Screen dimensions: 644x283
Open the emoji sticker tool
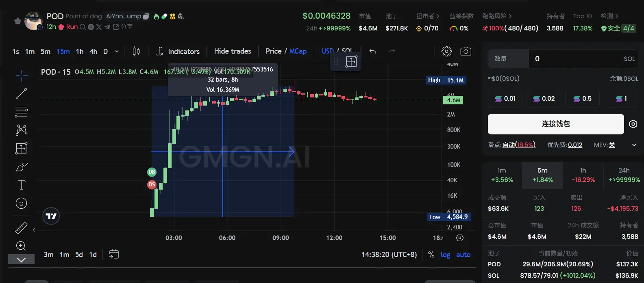[x=21, y=203]
